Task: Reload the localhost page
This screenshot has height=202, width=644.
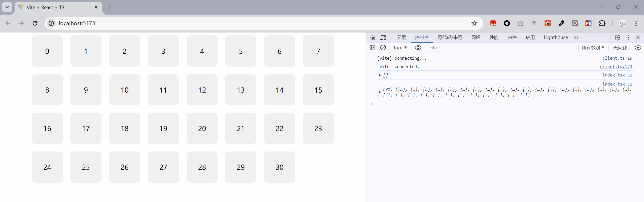Action: coord(35,23)
